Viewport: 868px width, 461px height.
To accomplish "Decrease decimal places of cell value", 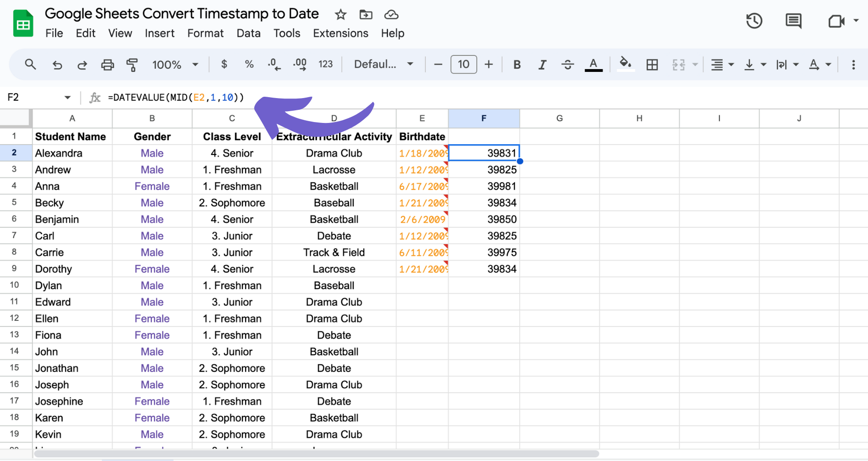I will click(274, 64).
